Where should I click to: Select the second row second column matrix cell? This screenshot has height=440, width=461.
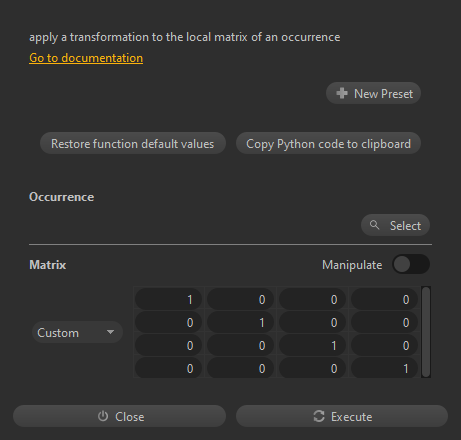click(x=240, y=322)
